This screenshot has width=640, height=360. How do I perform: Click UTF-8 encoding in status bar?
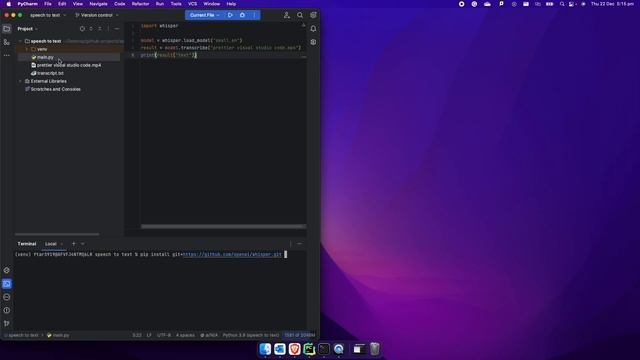coord(164,335)
